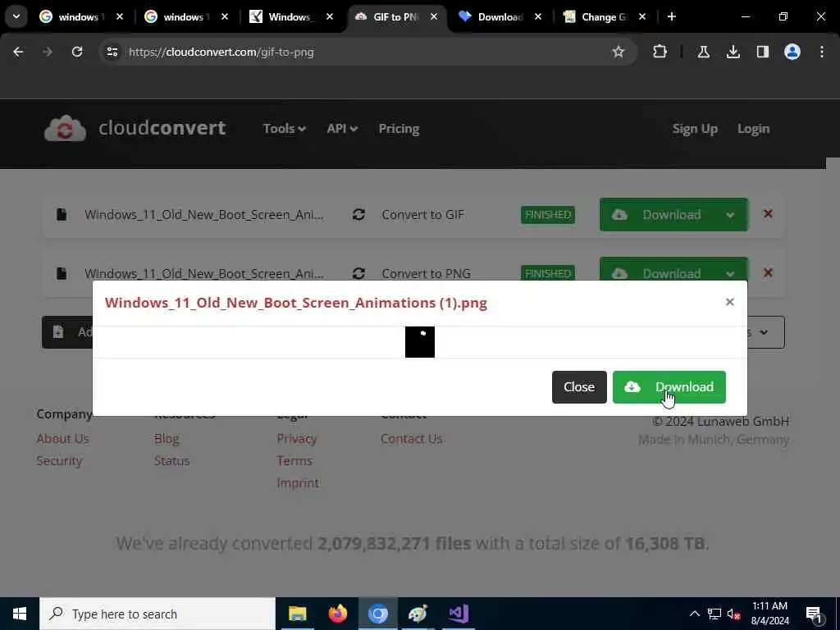Click the Chrome Labs flask icon
Screen dimensions: 840x630
pyautogui.click(x=703, y=52)
